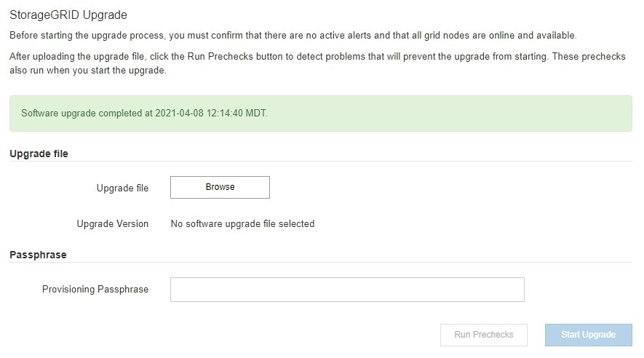644x358 pixels.
Task: Click the green software upgrade completed banner
Action: (320, 114)
